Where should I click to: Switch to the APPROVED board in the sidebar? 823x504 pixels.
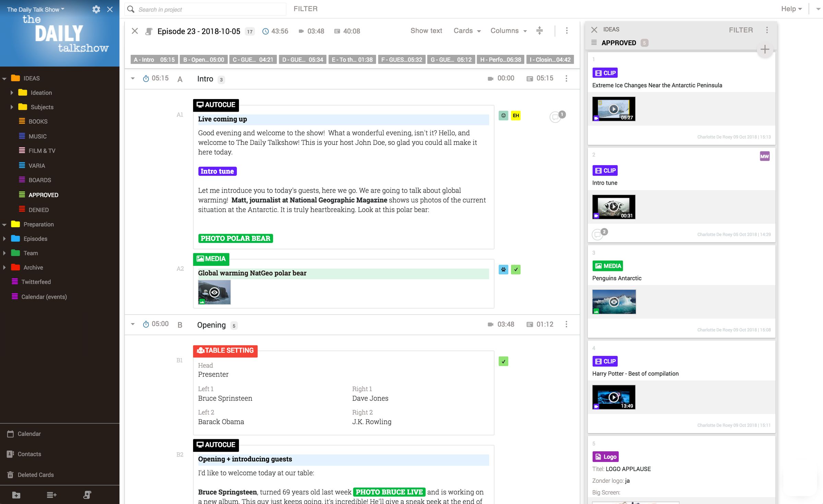tap(43, 195)
